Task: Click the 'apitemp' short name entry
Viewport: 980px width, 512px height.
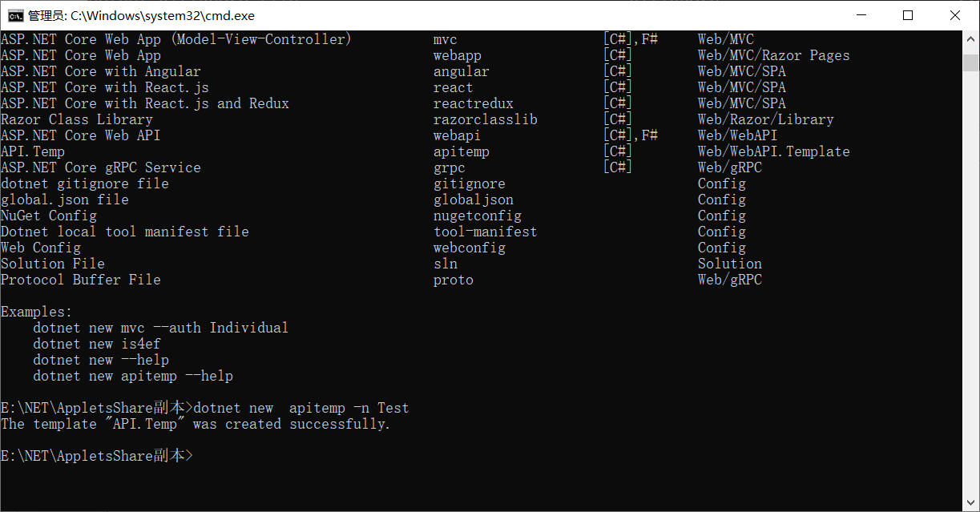Action: [x=462, y=151]
